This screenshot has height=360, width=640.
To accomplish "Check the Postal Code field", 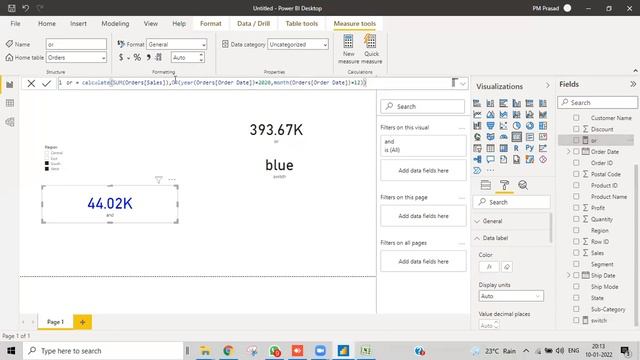I will 576,174.
